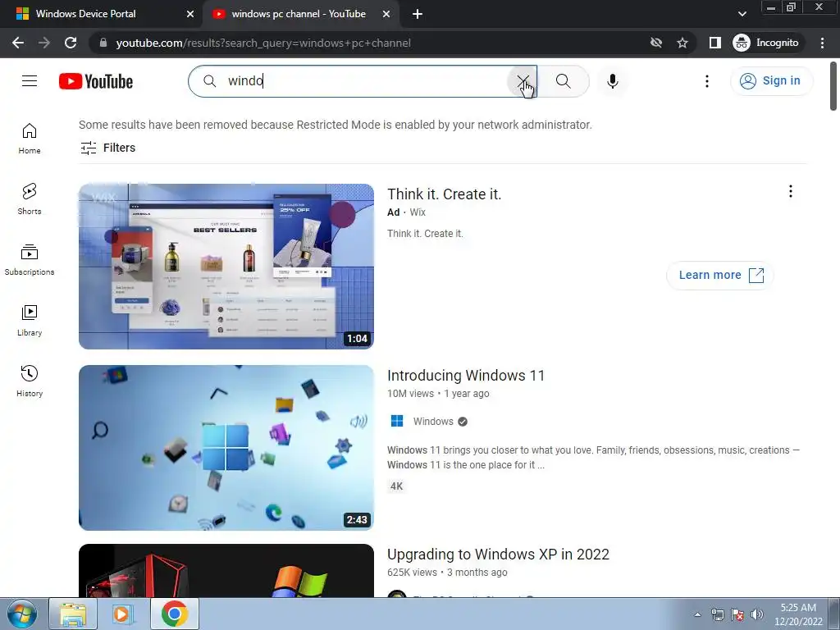Click the third-party cookies blocked eye icon
Viewport: 840px width, 630px height.
(655, 43)
